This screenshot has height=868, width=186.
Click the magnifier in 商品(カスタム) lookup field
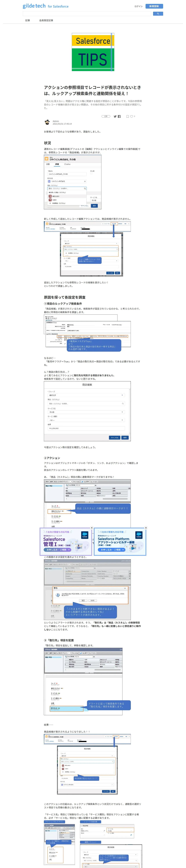tap(85, 189)
